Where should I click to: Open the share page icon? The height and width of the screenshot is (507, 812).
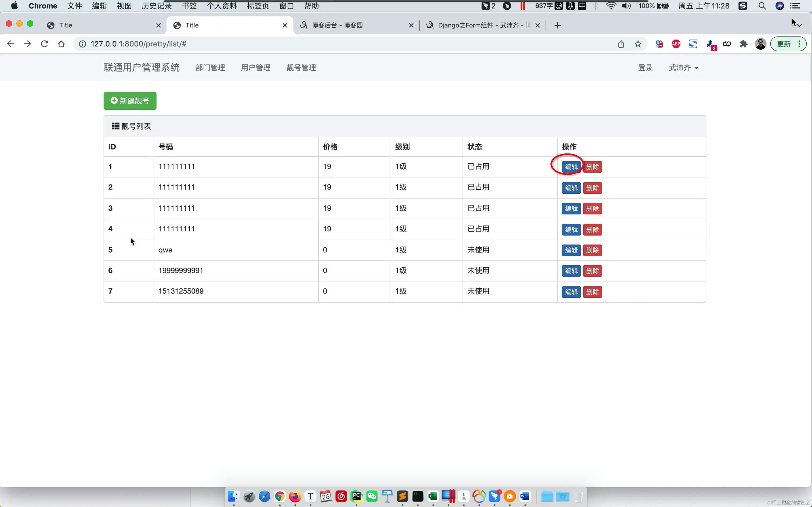coord(621,44)
